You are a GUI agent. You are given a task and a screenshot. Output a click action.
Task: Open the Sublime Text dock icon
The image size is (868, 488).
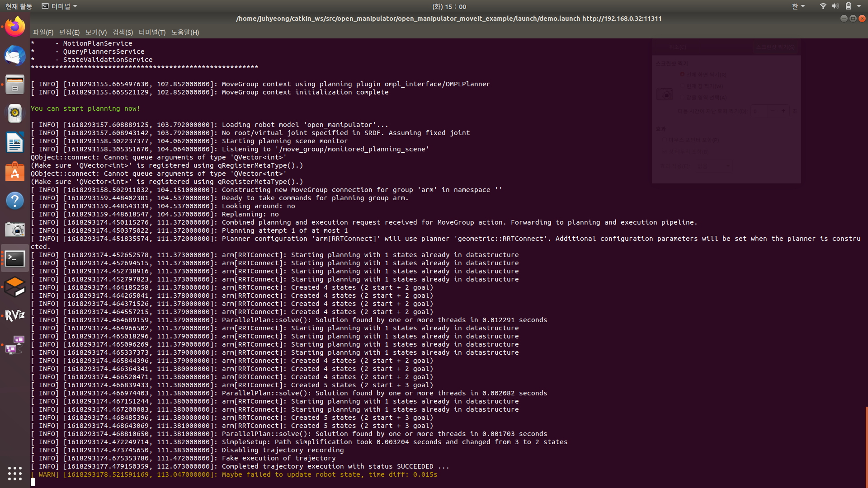click(15, 287)
